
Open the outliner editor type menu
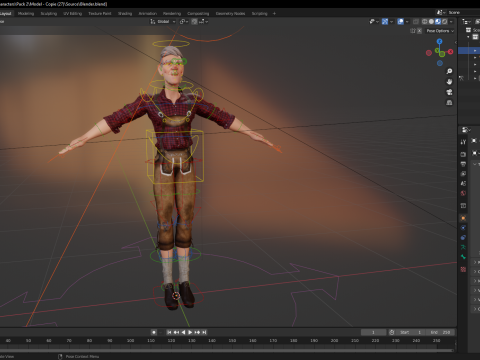point(466,22)
